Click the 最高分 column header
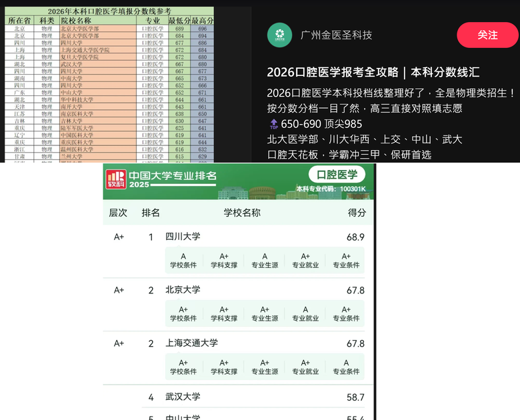Image resolution: width=520 pixels, height=420 pixels. pos(202,21)
